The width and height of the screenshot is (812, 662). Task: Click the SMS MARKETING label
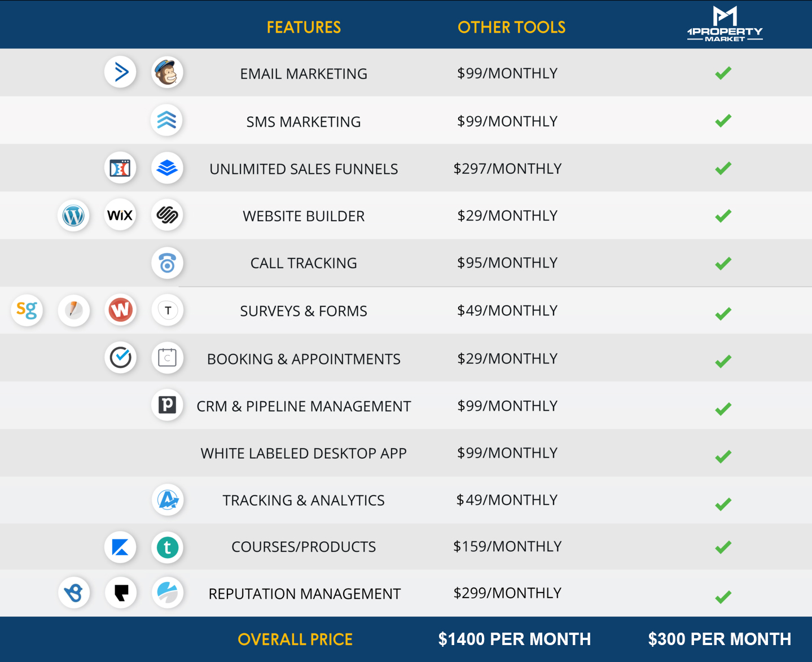[x=304, y=122]
